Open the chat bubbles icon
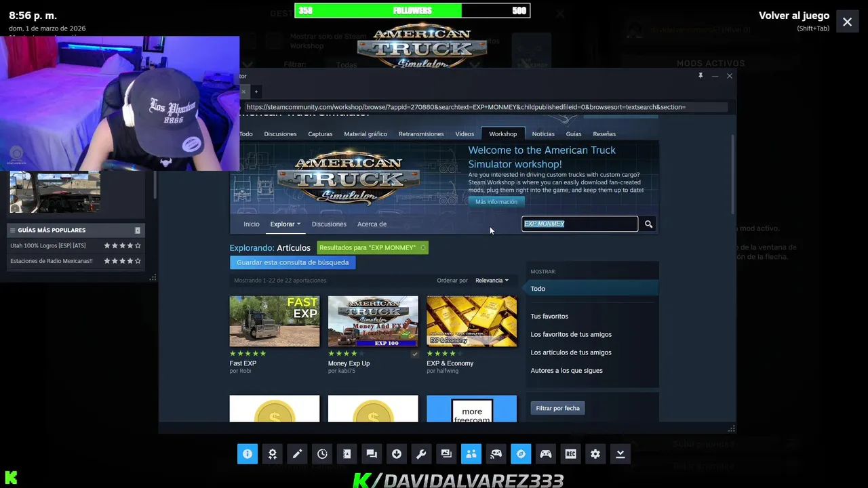Viewport: 868px width, 488px height. [372, 454]
